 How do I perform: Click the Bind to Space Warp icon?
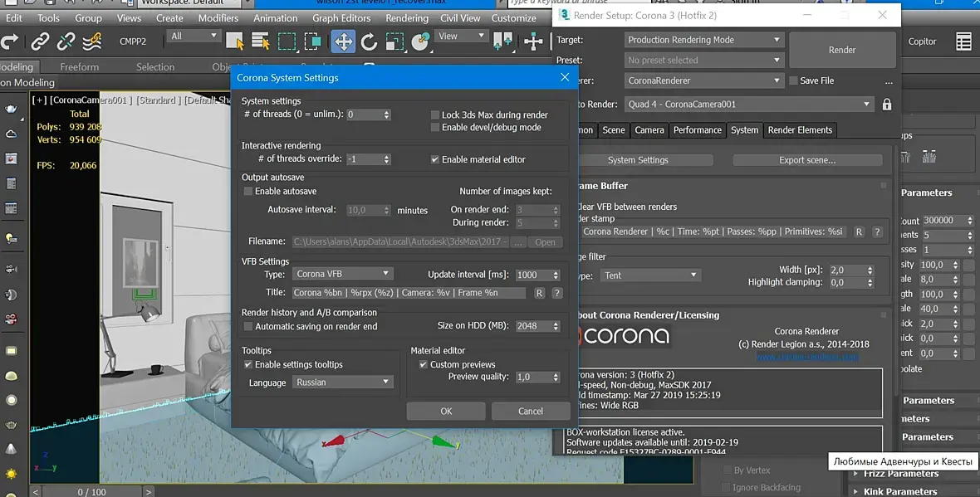92,41
